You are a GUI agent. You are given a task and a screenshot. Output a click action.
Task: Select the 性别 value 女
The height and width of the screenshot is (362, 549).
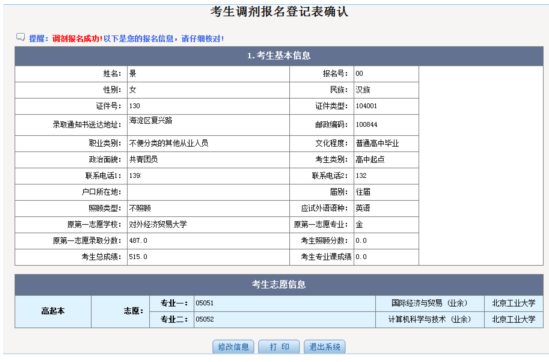[x=133, y=90]
